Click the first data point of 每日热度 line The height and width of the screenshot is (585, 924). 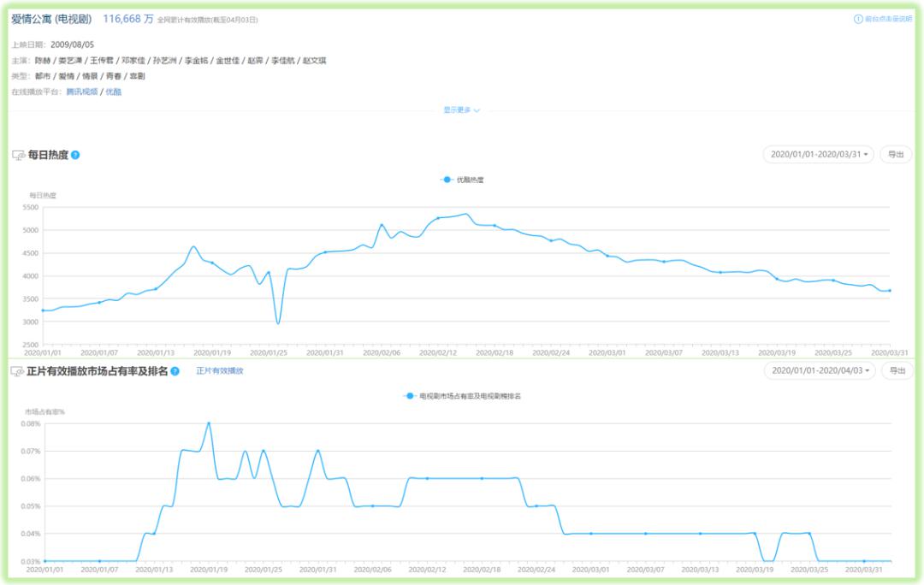[x=43, y=310]
